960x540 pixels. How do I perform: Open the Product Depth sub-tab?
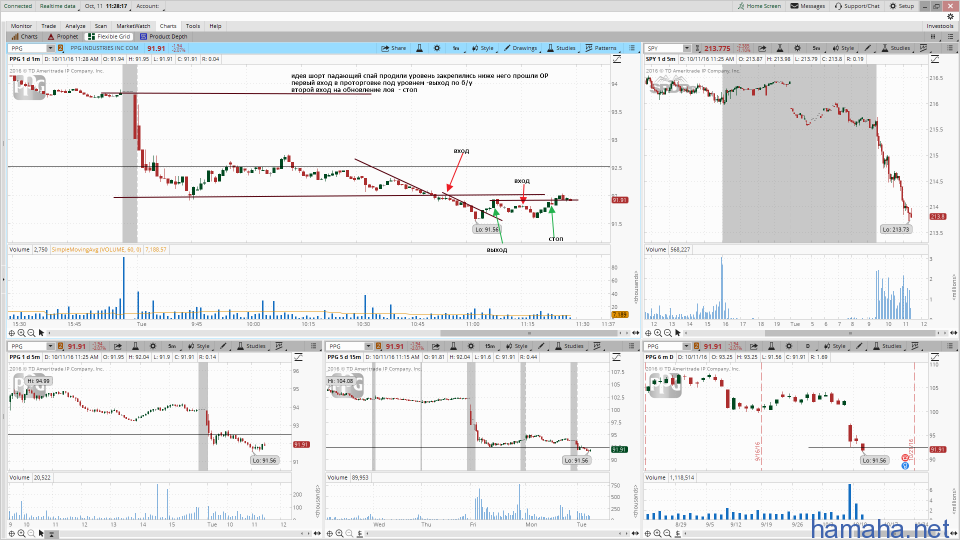[x=163, y=37]
